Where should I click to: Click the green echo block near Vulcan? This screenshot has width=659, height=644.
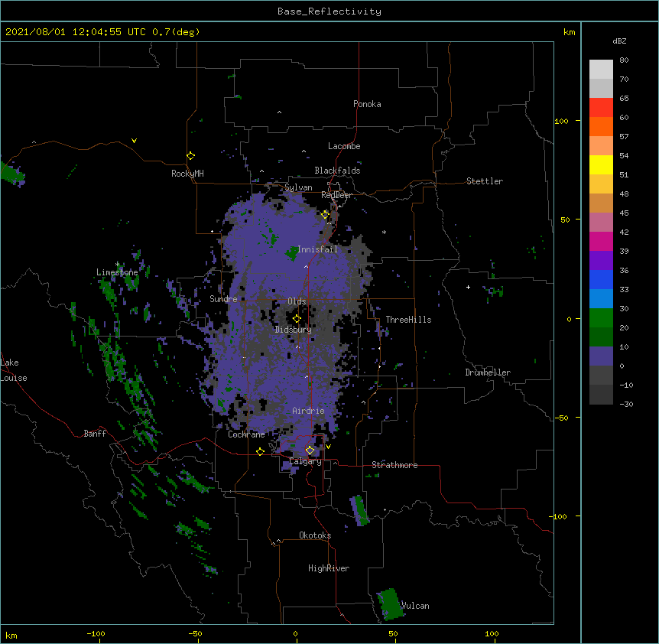pyautogui.click(x=391, y=604)
